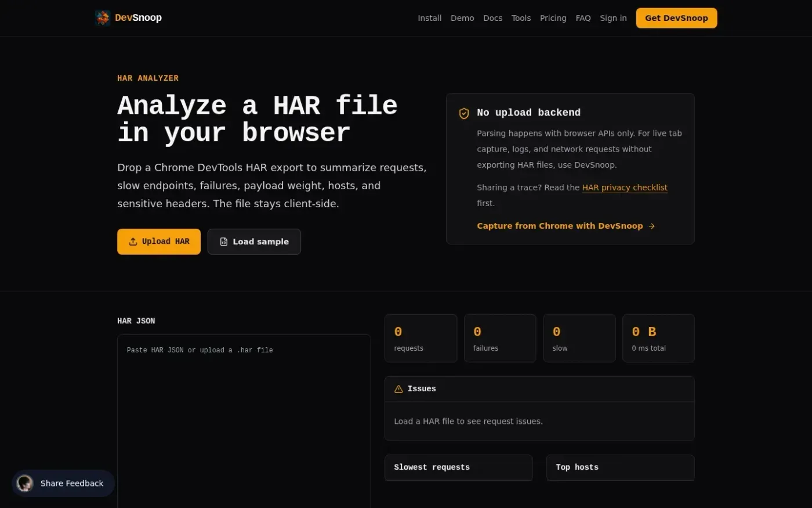Click the DevSnoop brand name text

tap(139, 18)
